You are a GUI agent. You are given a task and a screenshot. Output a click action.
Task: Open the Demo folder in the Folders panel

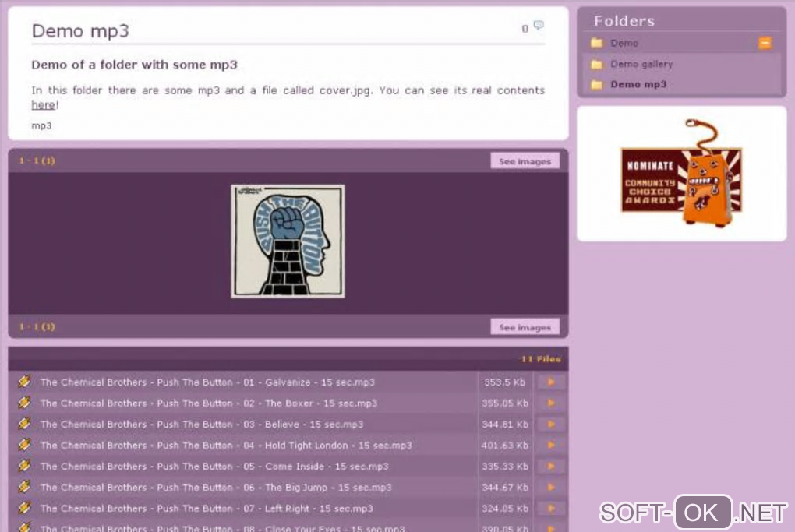[624, 43]
